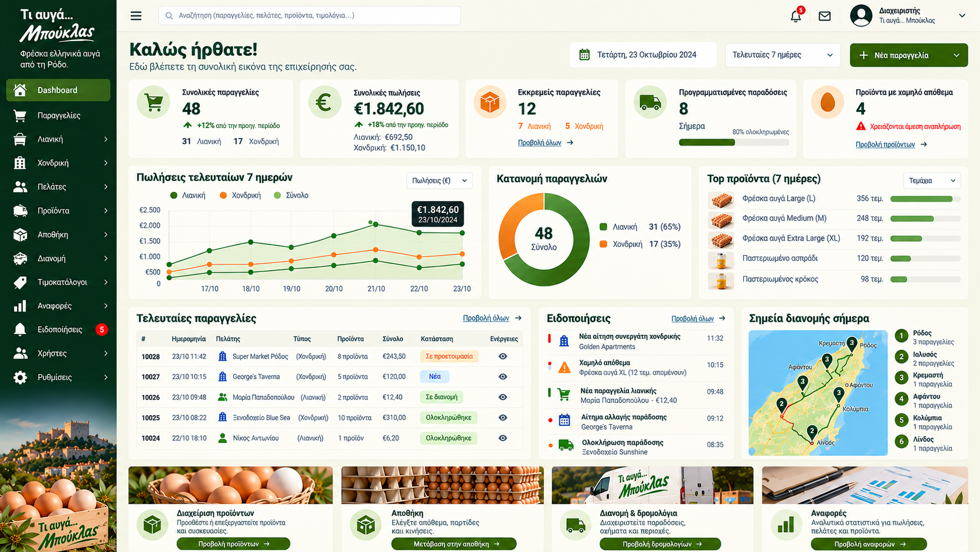The width and height of the screenshot is (980, 552).
Task: Click the delivery truck icon for scheduled deliveries
Action: tap(650, 103)
